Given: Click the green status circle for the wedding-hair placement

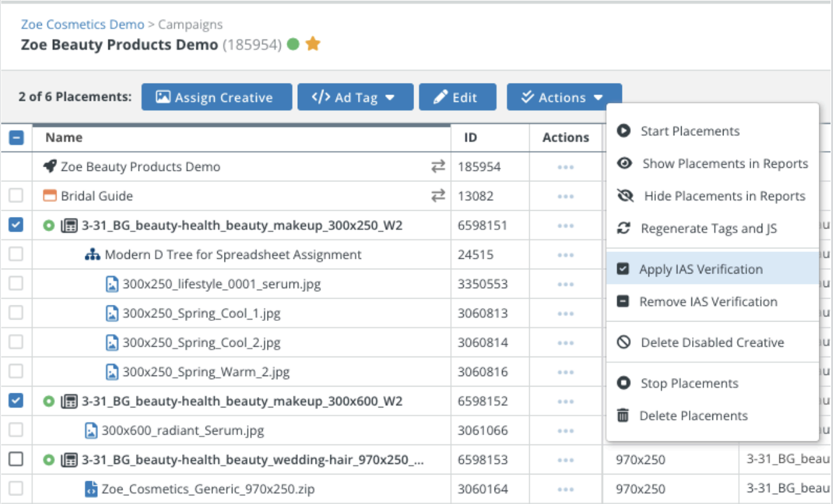Looking at the screenshot, I should click(x=49, y=460).
